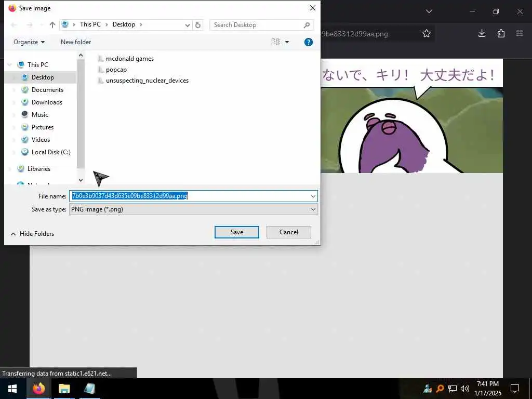
Task: Go up one folder with the up arrow
Action: (52, 25)
